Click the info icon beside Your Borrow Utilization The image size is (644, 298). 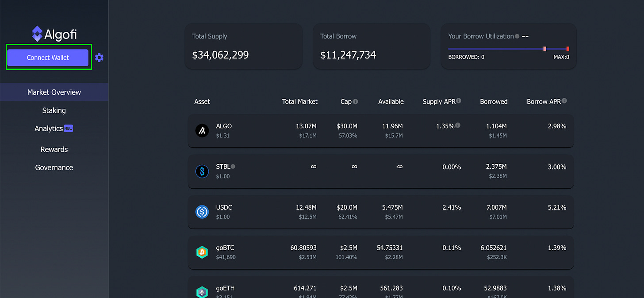tap(517, 36)
